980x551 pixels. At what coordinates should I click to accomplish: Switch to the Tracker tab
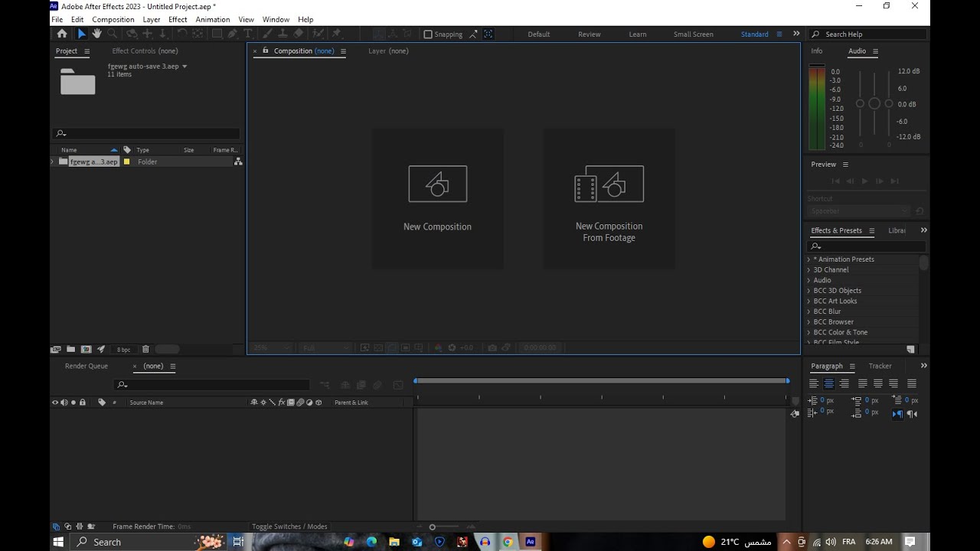[x=880, y=367]
